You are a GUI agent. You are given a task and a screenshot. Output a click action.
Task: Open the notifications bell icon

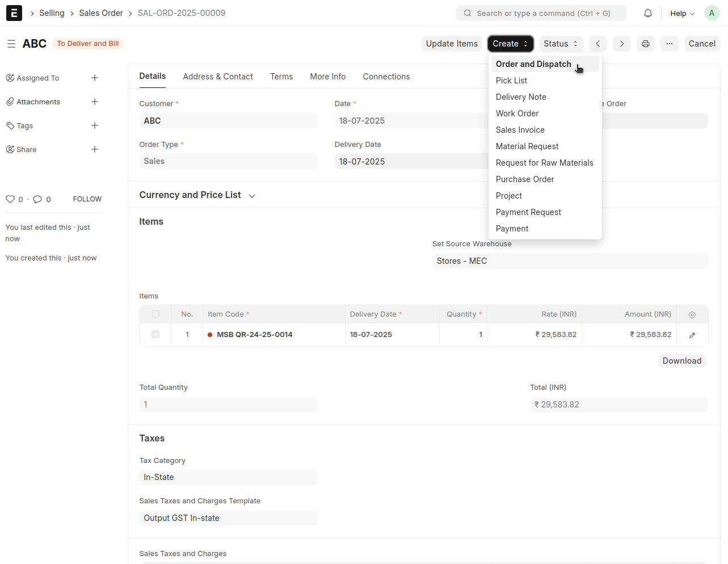pyautogui.click(x=647, y=13)
